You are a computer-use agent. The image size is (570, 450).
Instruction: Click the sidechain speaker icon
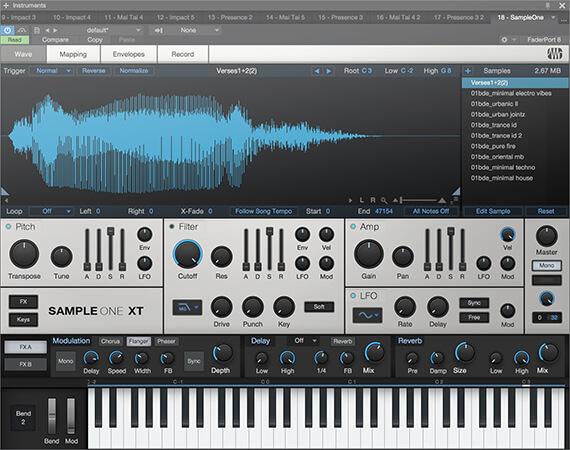[159, 30]
